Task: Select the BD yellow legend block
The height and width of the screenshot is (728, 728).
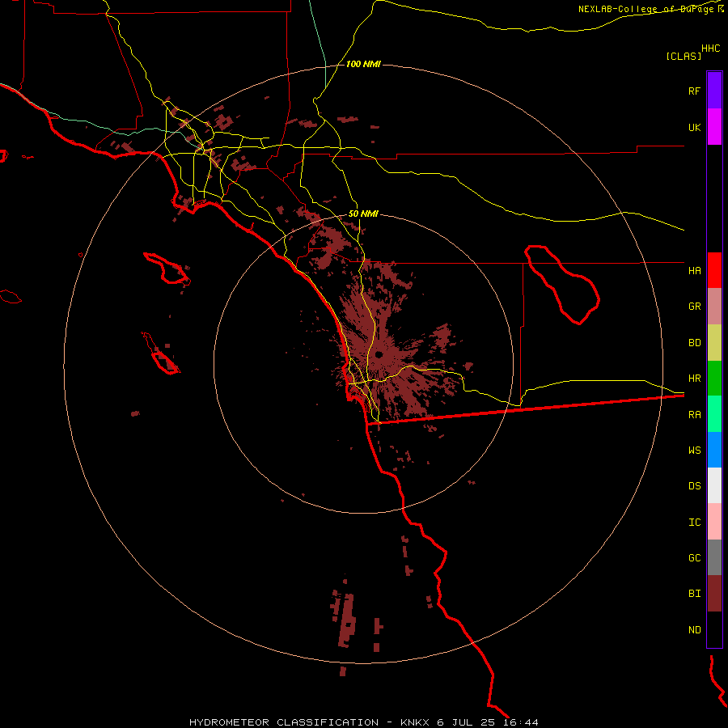Action: click(x=714, y=342)
